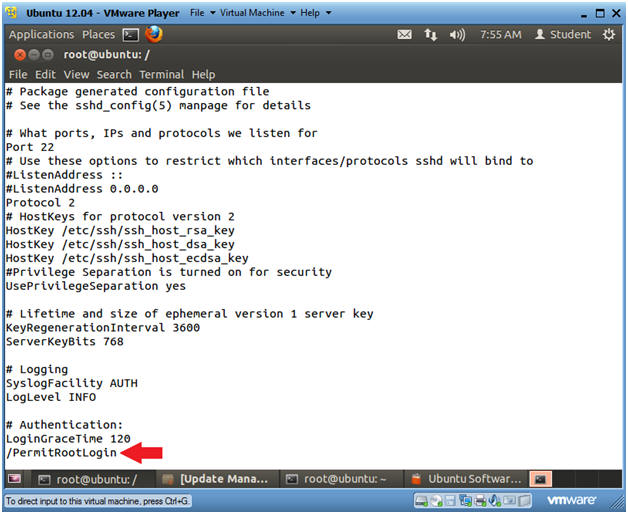628x514 pixels.
Task: Close the root@ubuntu terminal window
Action: pos(20,54)
